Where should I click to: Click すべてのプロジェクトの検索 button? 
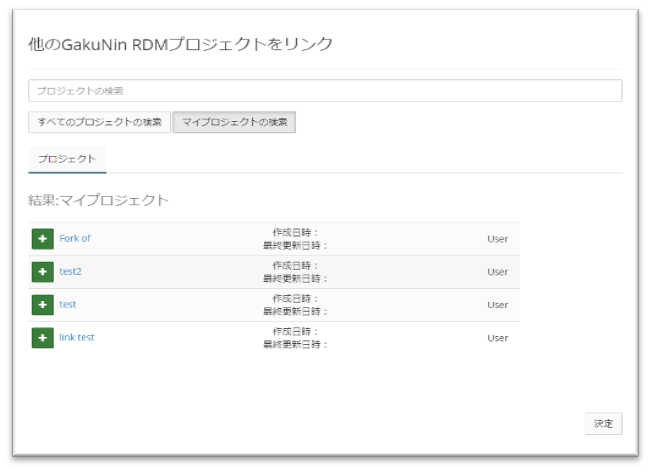pyautogui.click(x=99, y=122)
